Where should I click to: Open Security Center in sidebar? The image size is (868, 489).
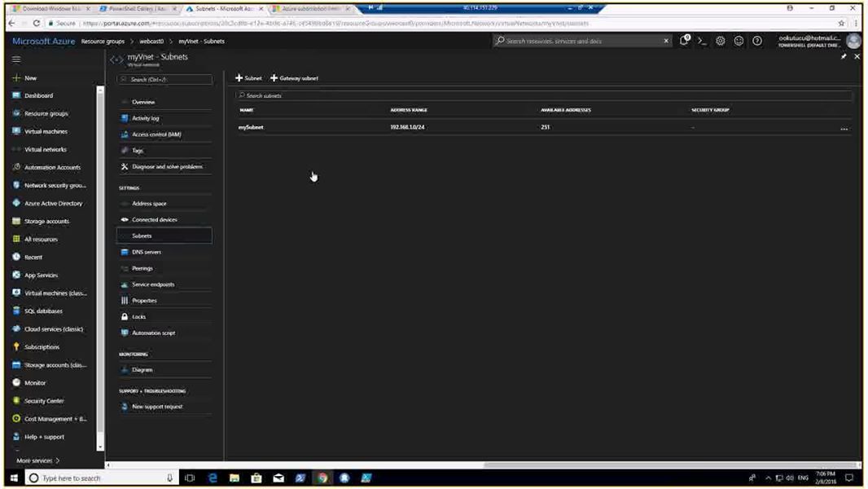coord(44,401)
